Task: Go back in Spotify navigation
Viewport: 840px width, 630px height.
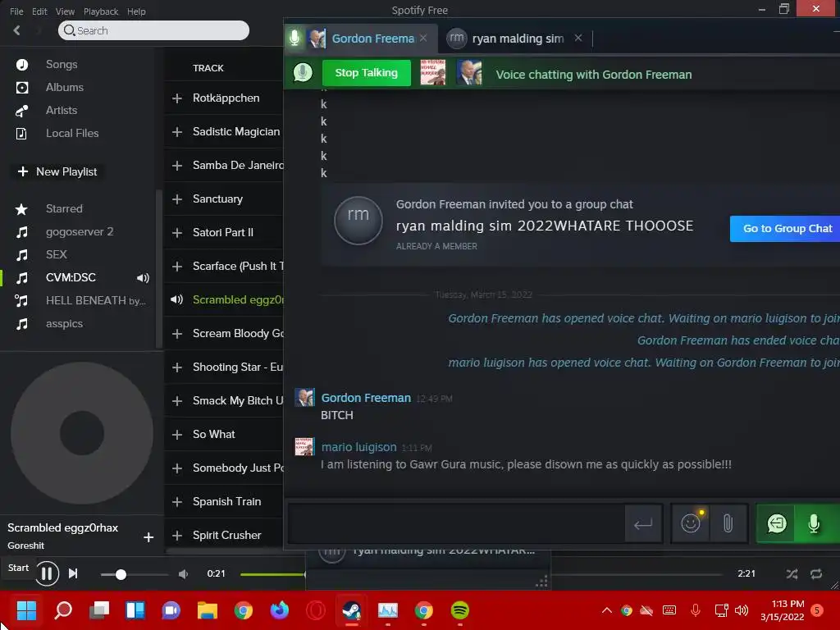Action: pyautogui.click(x=16, y=30)
